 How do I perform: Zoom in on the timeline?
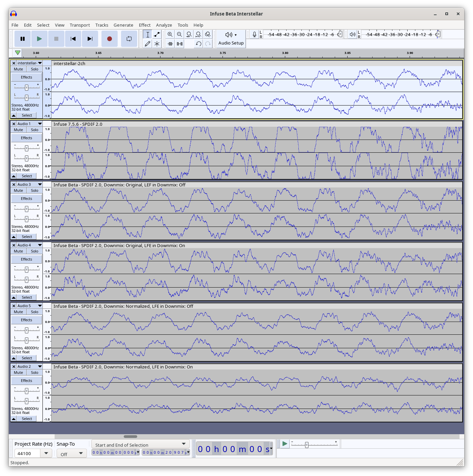tap(170, 34)
